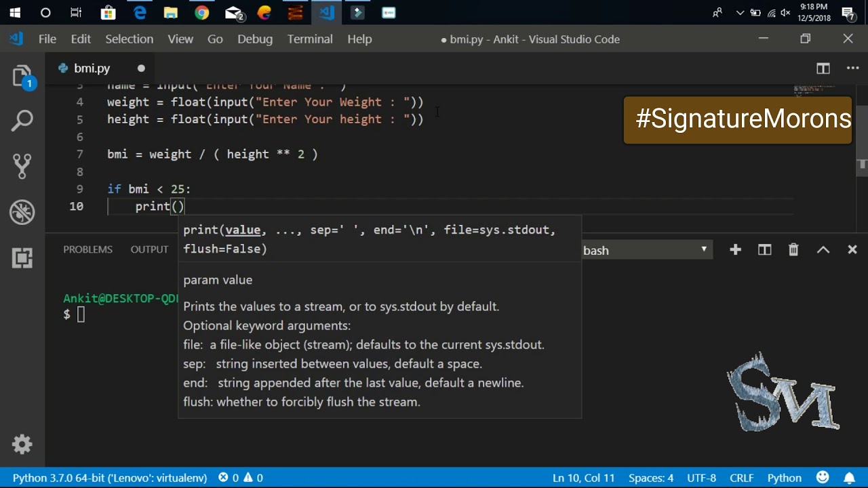Screen dimensions: 868x488
Task: Click errors and warnings count in status bar
Action: (x=241, y=478)
